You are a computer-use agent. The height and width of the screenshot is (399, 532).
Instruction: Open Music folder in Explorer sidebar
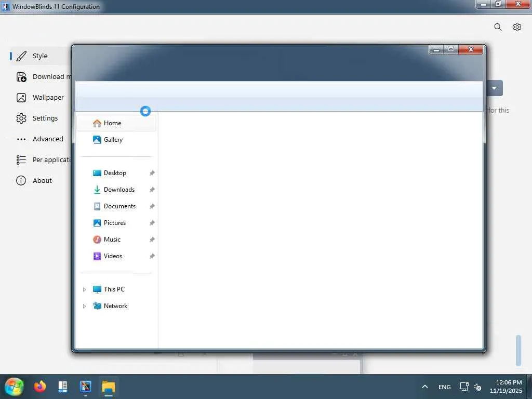116,240
